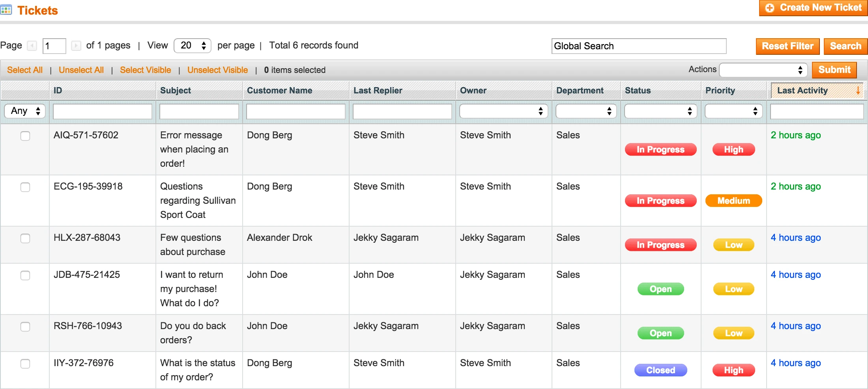
Task: Click the plus icon on Create New Ticket
Action: (769, 7)
